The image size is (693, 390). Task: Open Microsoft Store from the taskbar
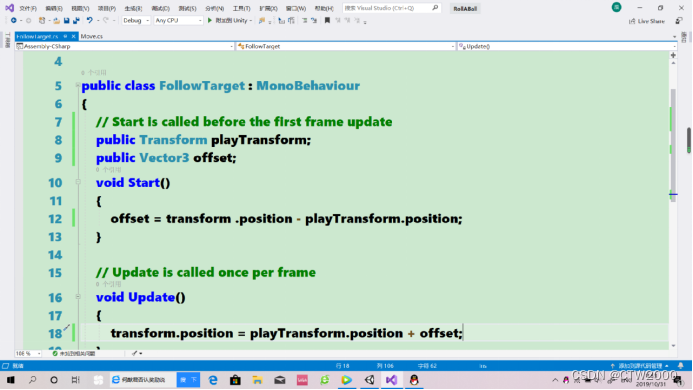235,380
